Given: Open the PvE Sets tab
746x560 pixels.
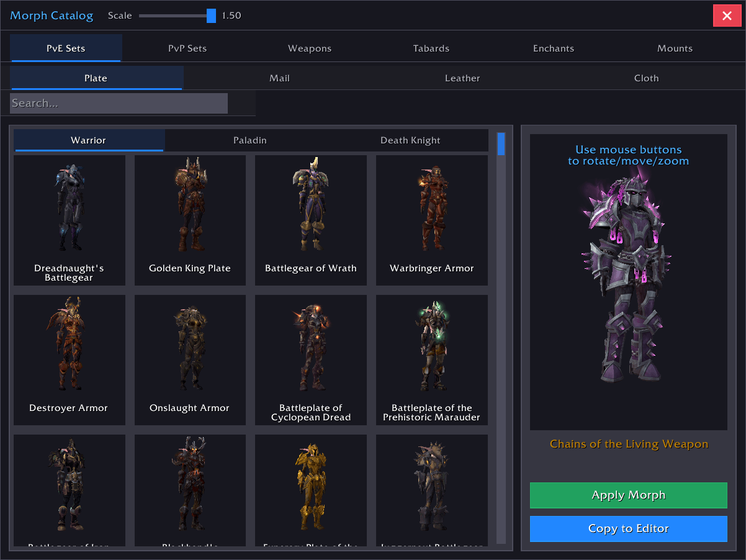Looking at the screenshot, I should (x=66, y=48).
